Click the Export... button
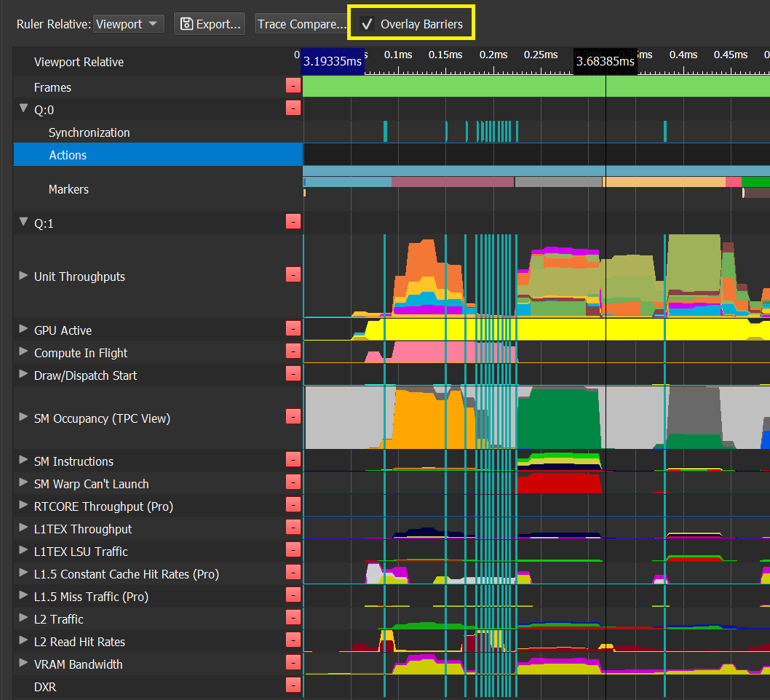This screenshot has width=770, height=700. click(x=210, y=24)
